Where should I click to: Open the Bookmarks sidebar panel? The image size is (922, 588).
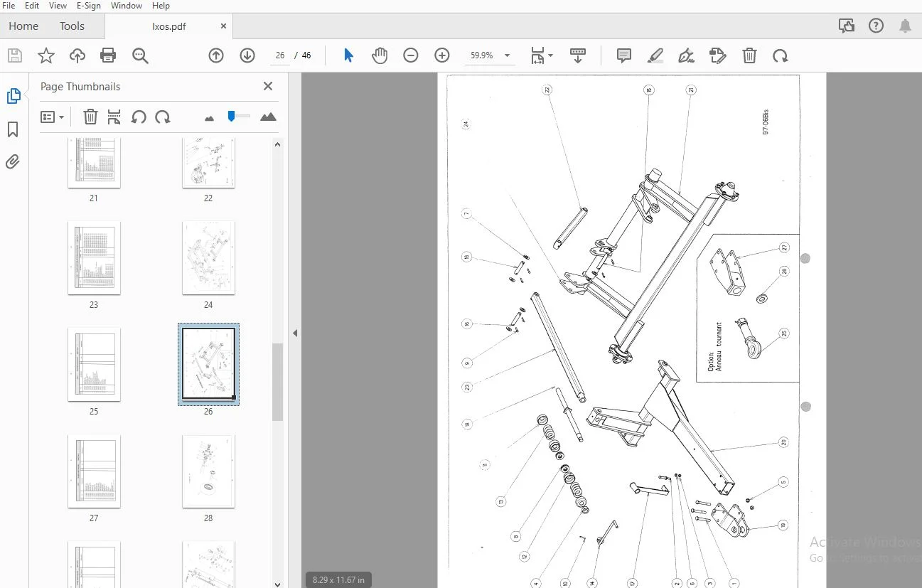tap(13, 129)
